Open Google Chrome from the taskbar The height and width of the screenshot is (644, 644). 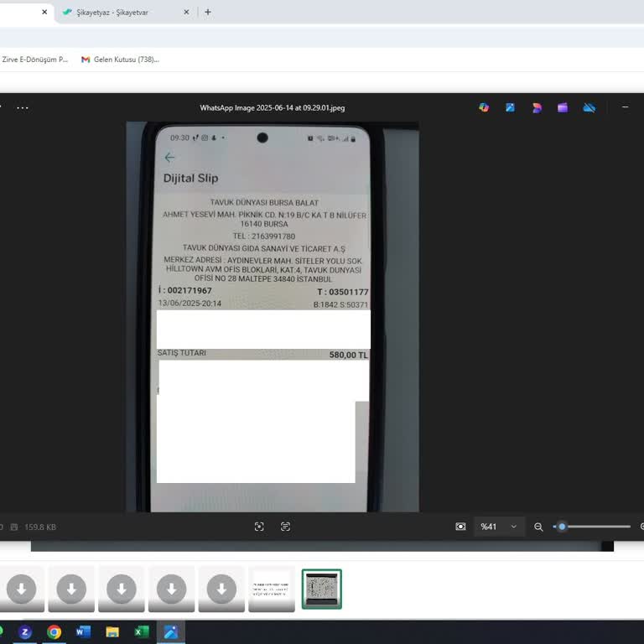(x=54, y=631)
